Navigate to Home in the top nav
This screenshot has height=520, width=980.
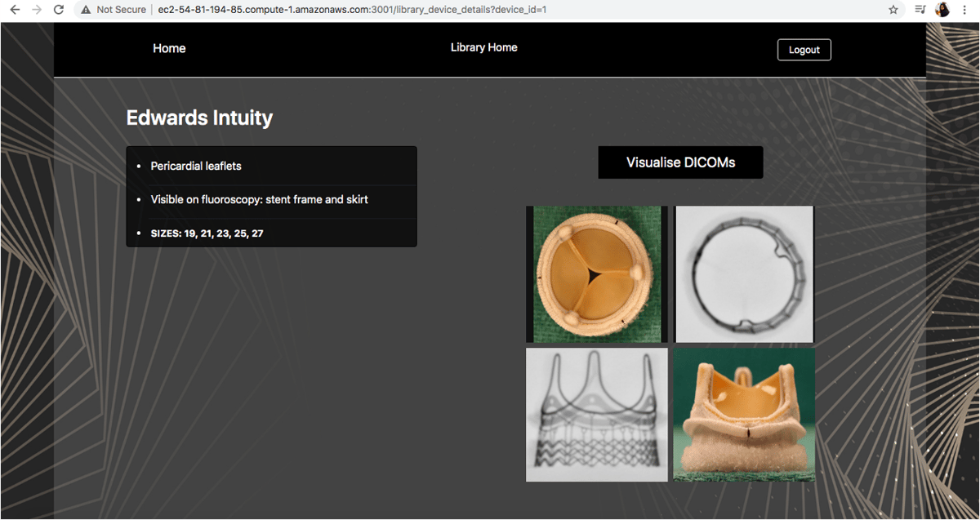coord(169,48)
